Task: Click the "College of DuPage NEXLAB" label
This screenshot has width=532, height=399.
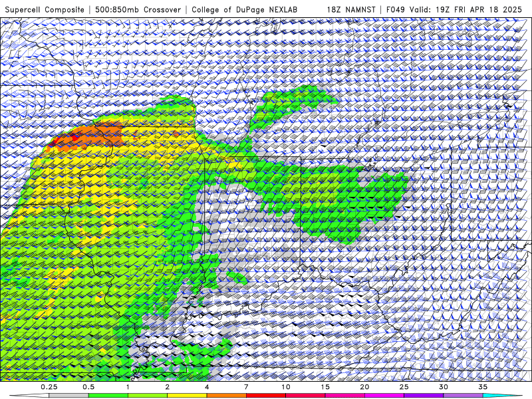Action: click(244, 9)
